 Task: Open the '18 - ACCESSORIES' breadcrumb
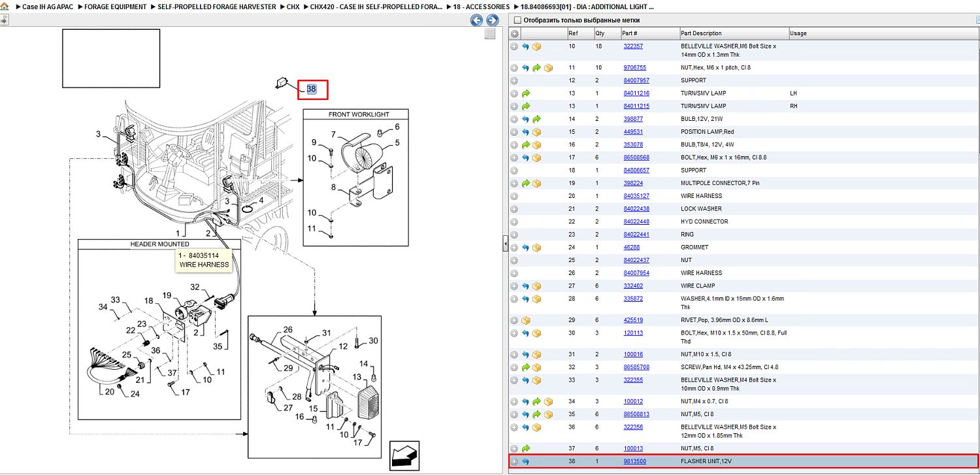482,7
